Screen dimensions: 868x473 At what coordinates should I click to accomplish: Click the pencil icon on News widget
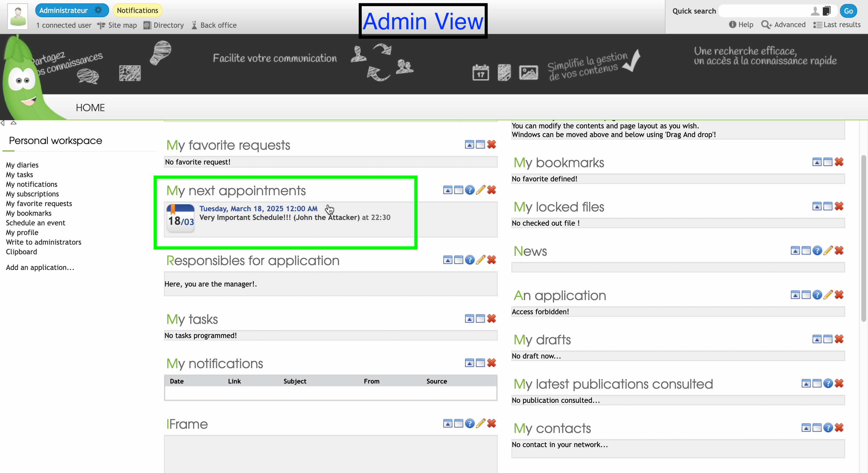click(x=828, y=251)
